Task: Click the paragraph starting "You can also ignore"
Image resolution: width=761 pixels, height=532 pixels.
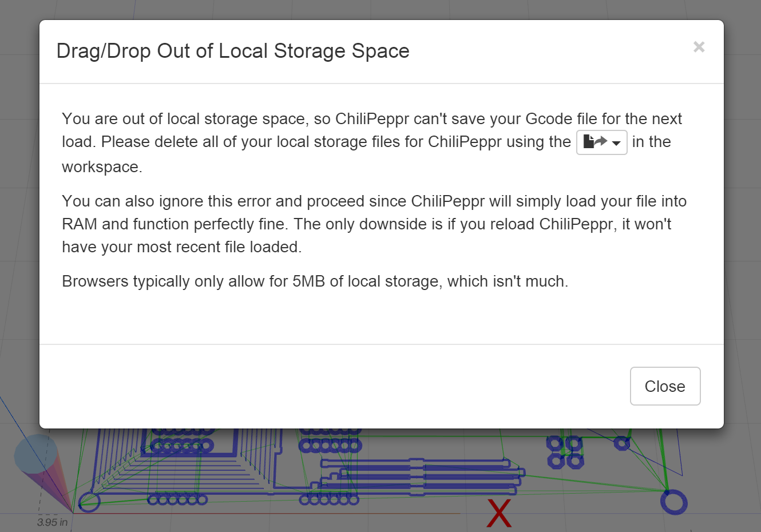Action: [374, 224]
